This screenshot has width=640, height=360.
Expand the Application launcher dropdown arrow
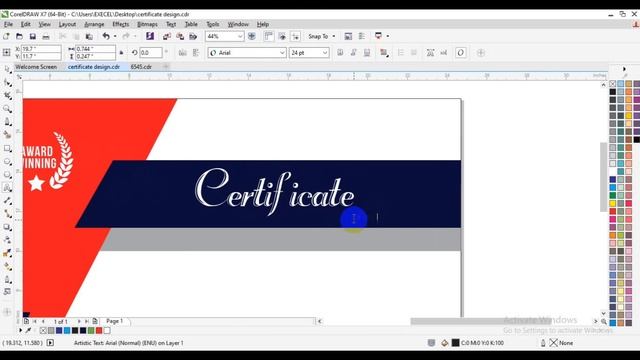click(387, 36)
